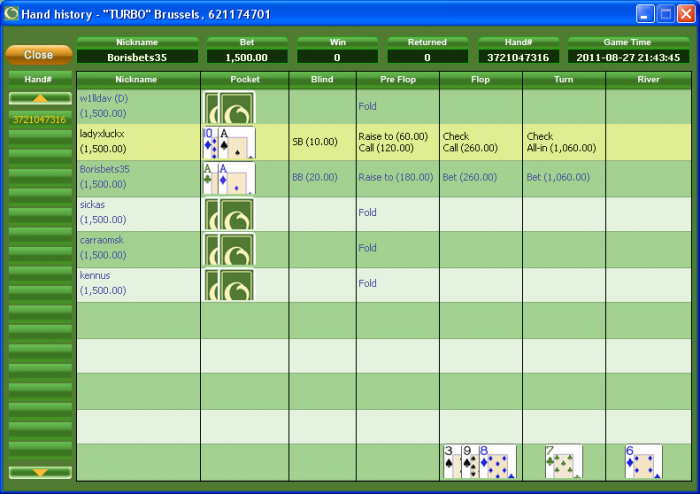Click ladyxluckx's Raise to (60.00) action
This screenshot has width=700, height=494.
[393, 136]
